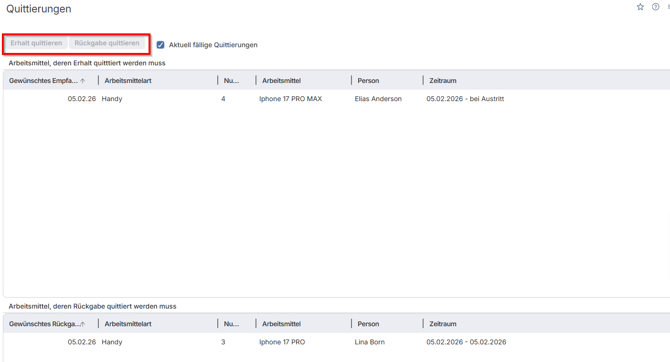The width and height of the screenshot is (670, 362).
Task: Click the Rückgabe quittieren button
Action: point(107,43)
